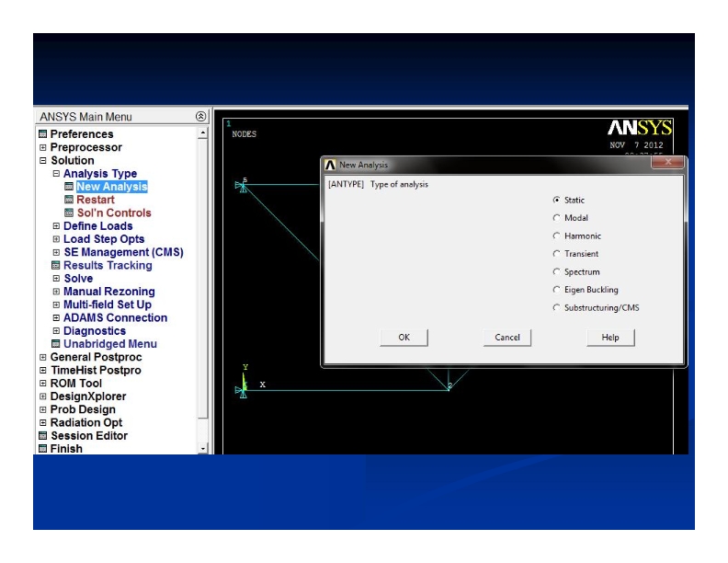
Task: Open the Session Editor item
Action: pos(88,435)
